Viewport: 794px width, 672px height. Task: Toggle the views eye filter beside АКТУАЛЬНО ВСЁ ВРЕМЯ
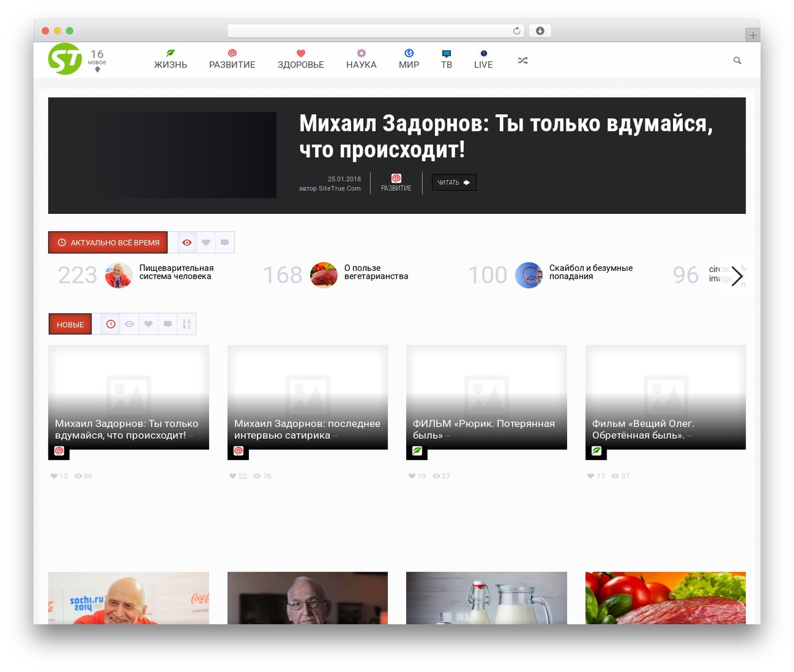coord(187,242)
